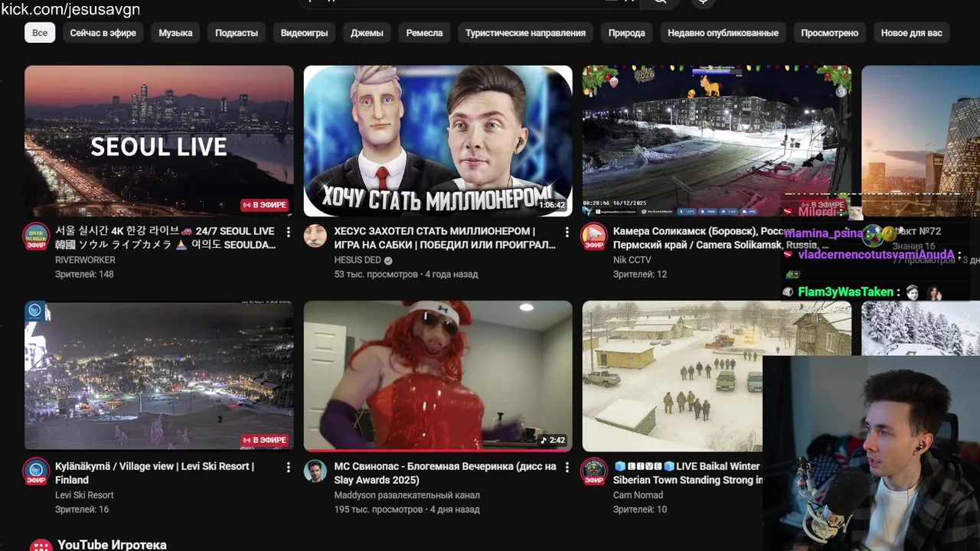980x551 pixels.
Task: Open Maddyson channel avatar
Action: 315,471
